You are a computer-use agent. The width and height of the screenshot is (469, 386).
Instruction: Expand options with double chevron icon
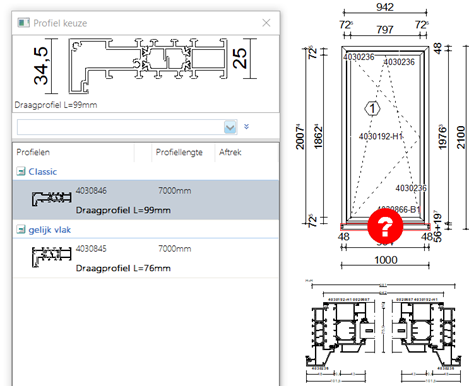pyautogui.click(x=246, y=127)
